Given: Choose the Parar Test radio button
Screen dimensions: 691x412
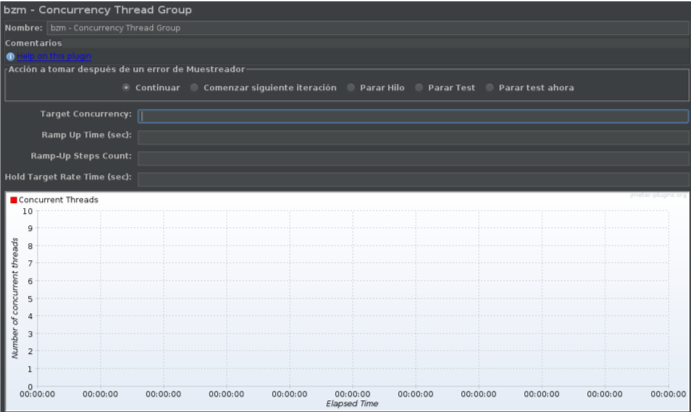Looking at the screenshot, I should 419,88.
